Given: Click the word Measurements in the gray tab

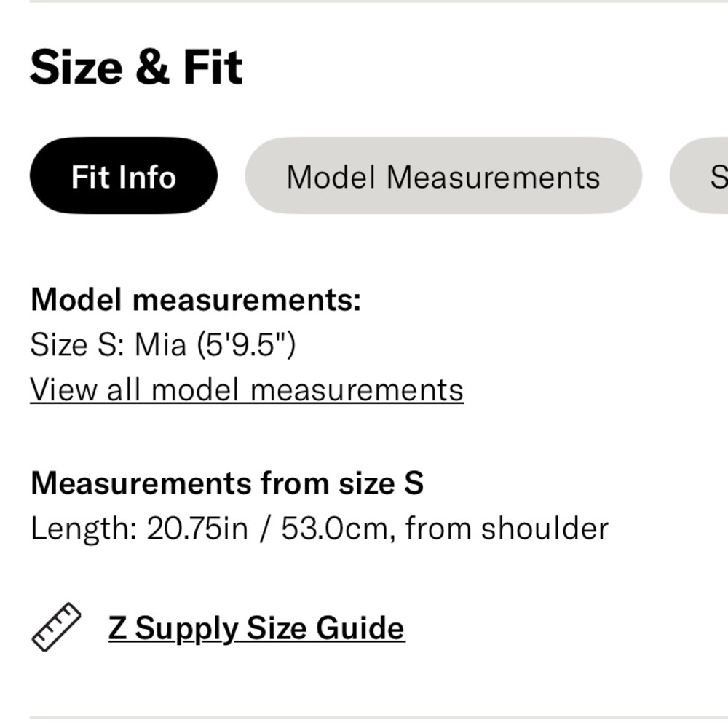Looking at the screenshot, I should pos(493,177).
